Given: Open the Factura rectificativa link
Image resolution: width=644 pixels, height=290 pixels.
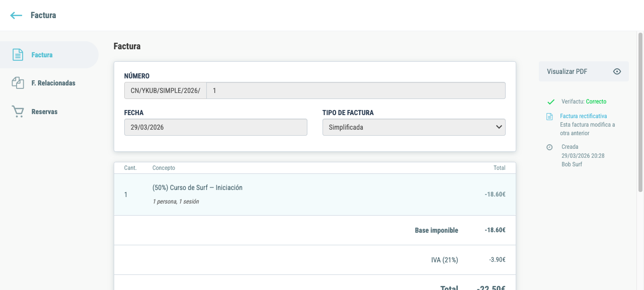Looking at the screenshot, I should (583, 116).
